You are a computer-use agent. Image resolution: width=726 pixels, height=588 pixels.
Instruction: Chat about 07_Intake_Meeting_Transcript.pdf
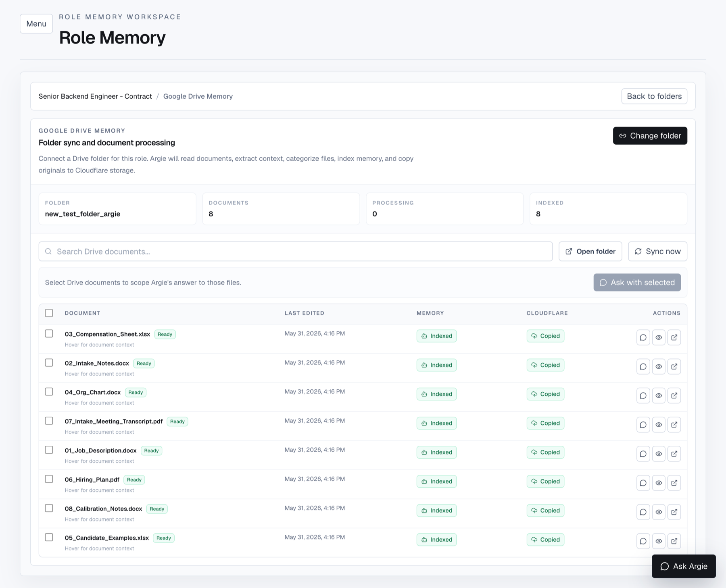click(x=643, y=424)
